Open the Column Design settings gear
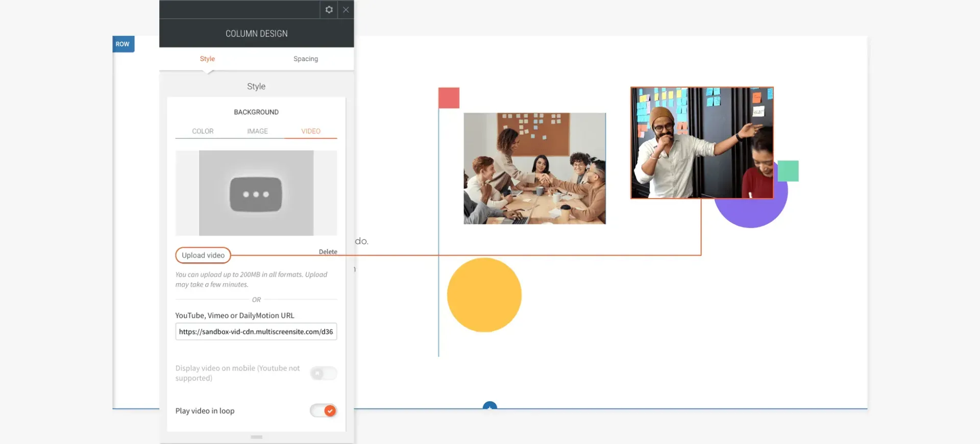 [329, 9]
